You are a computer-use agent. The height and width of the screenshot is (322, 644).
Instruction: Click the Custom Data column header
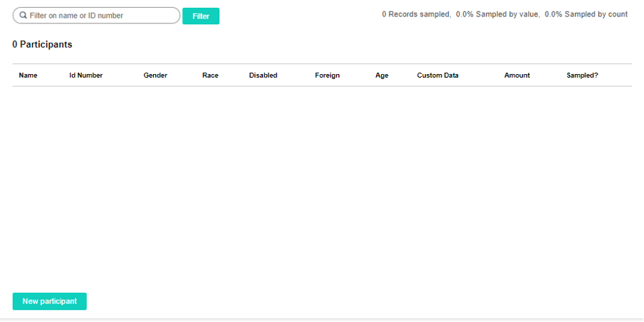438,76
